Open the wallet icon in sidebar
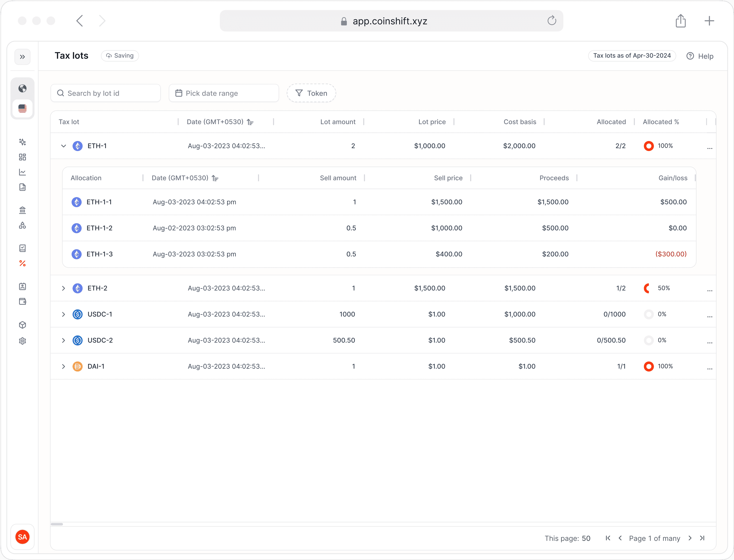Image resolution: width=734 pixels, height=560 pixels. (x=22, y=301)
